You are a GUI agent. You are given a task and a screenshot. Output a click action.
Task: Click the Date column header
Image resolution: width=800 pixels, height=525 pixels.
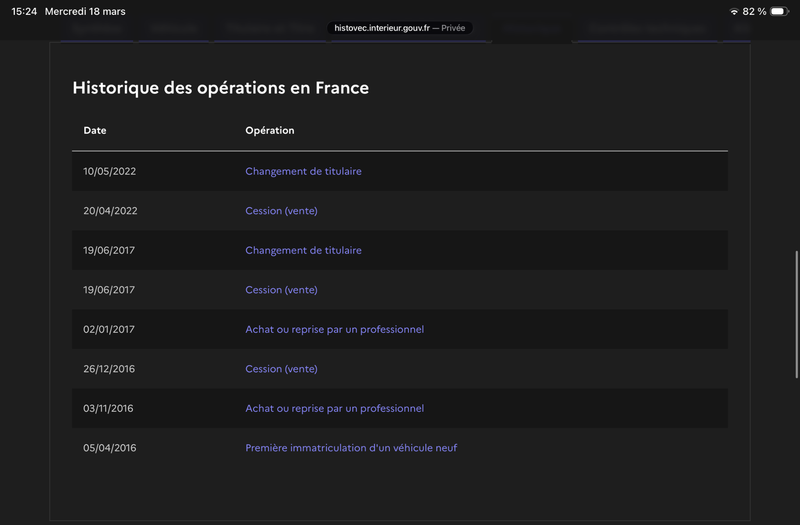point(95,131)
